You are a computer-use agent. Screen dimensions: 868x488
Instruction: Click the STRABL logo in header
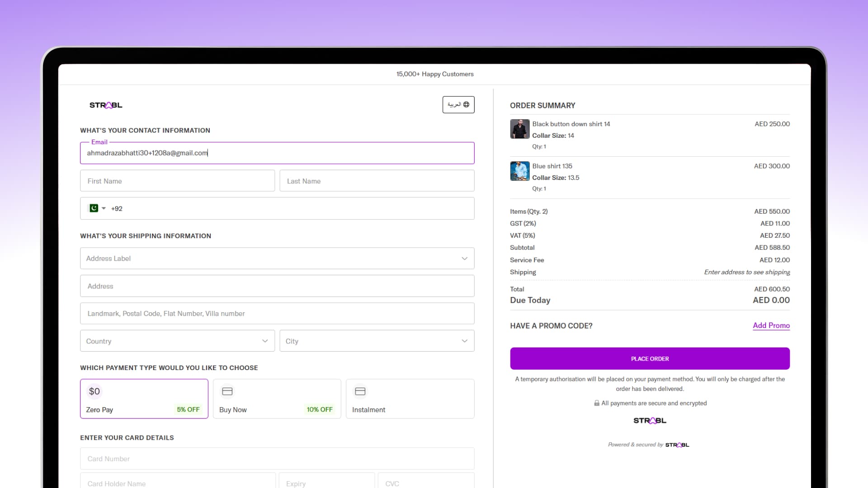pyautogui.click(x=106, y=105)
